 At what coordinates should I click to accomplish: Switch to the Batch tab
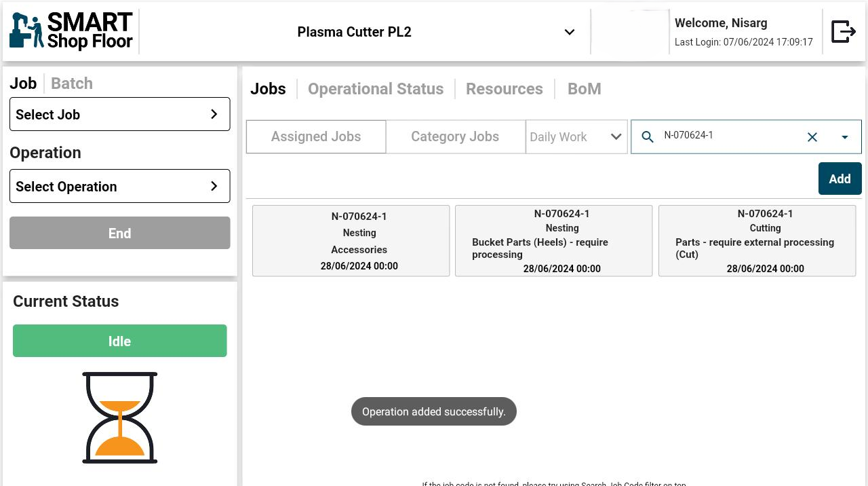pos(72,83)
